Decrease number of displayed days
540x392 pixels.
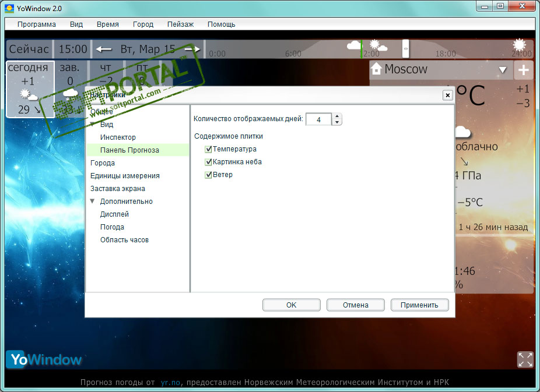(337, 122)
